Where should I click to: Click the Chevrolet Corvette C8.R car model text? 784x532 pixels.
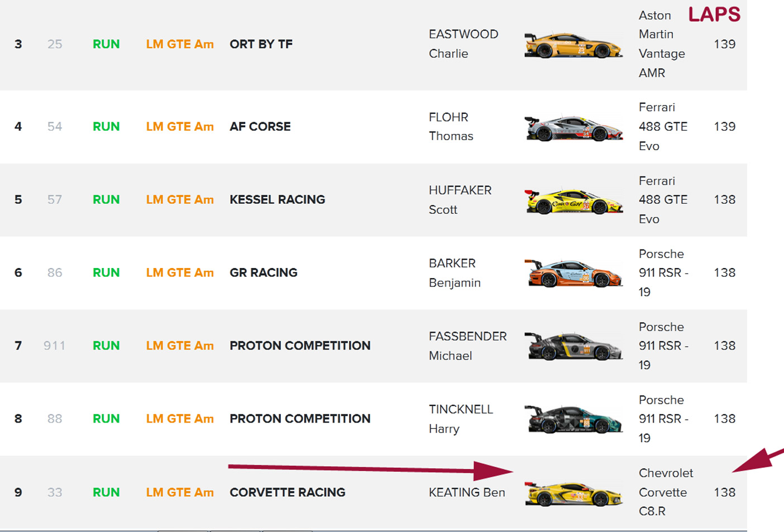pyautogui.click(x=665, y=492)
